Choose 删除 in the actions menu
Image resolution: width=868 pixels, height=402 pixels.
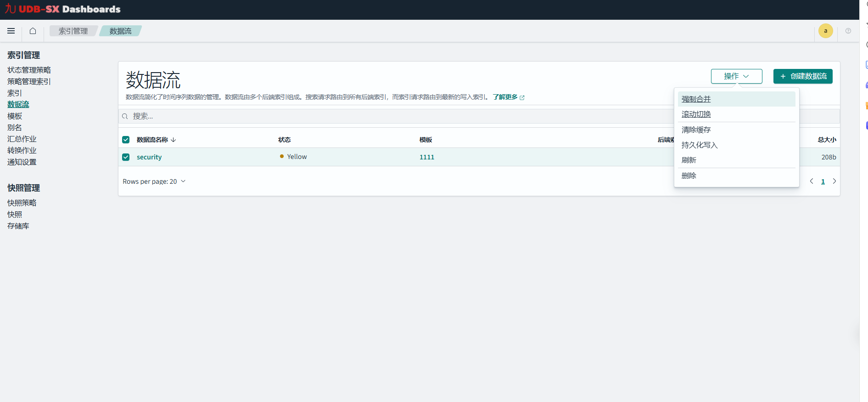(689, 176)
